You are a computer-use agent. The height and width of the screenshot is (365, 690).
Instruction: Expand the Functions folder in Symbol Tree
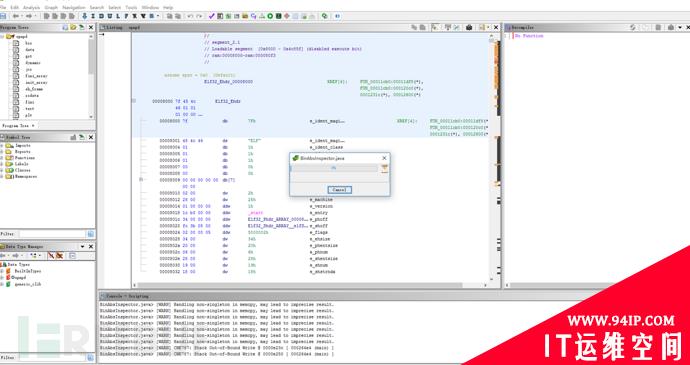2,158
